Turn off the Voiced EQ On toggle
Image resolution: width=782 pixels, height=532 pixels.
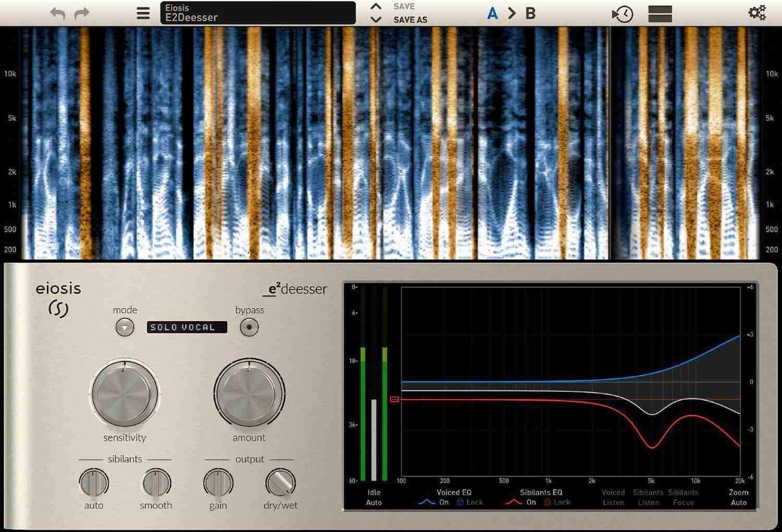point(444,502)
